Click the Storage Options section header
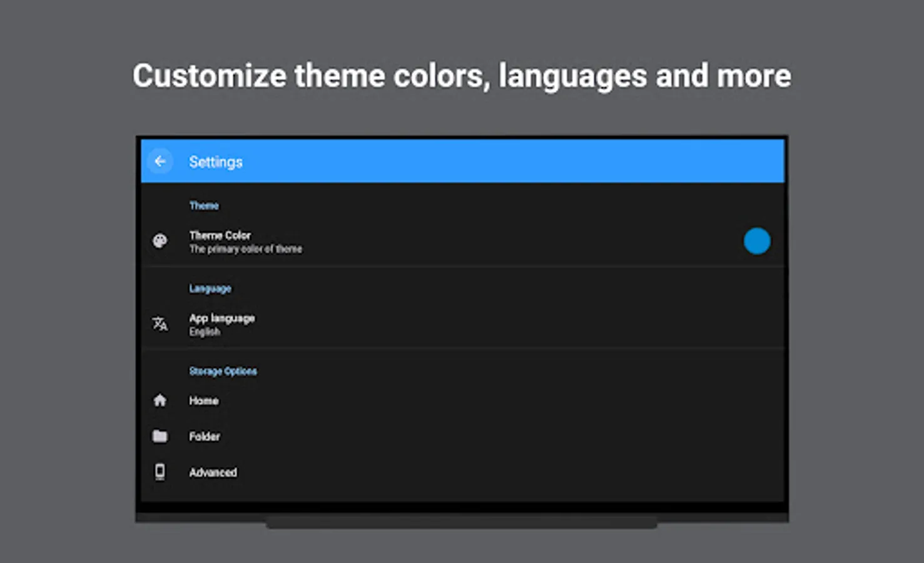This screenshot has width=924, height=563. [223, 371]
